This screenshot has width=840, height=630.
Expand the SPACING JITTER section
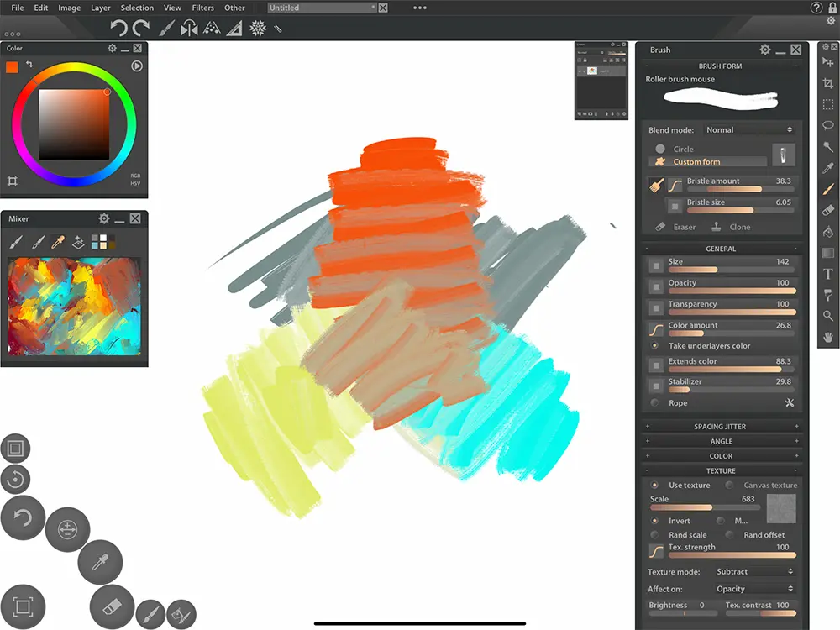(x=721, y=427)
